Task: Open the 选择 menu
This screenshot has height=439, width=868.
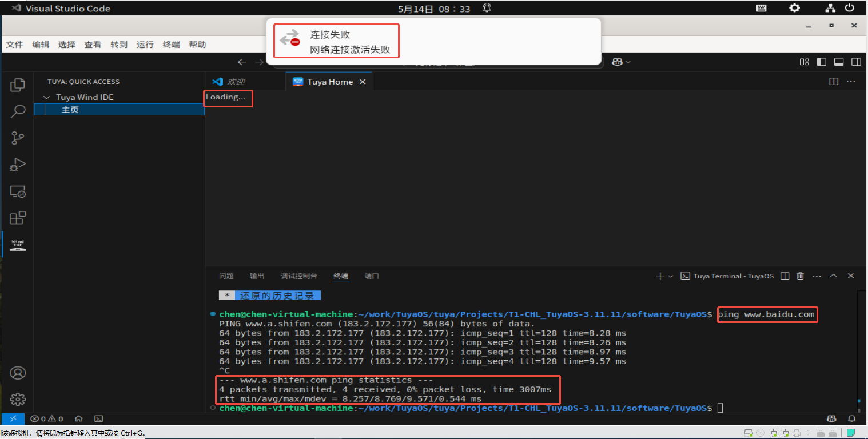Action: pyautogui.click(x=67, y=45)
